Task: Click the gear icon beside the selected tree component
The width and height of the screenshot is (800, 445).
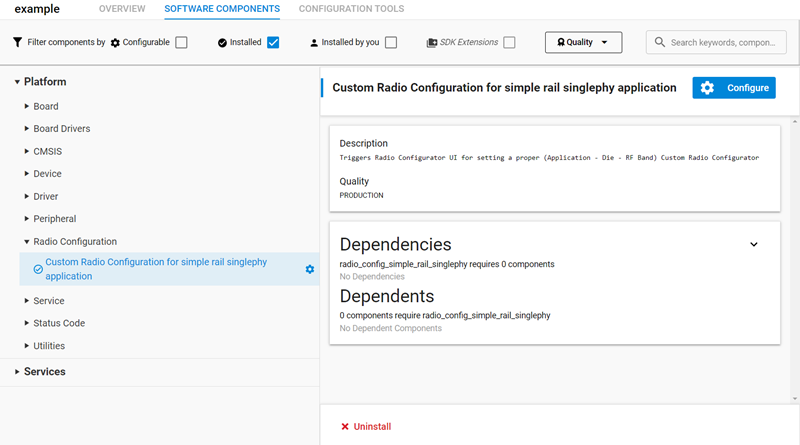Action: pos(309,269)
